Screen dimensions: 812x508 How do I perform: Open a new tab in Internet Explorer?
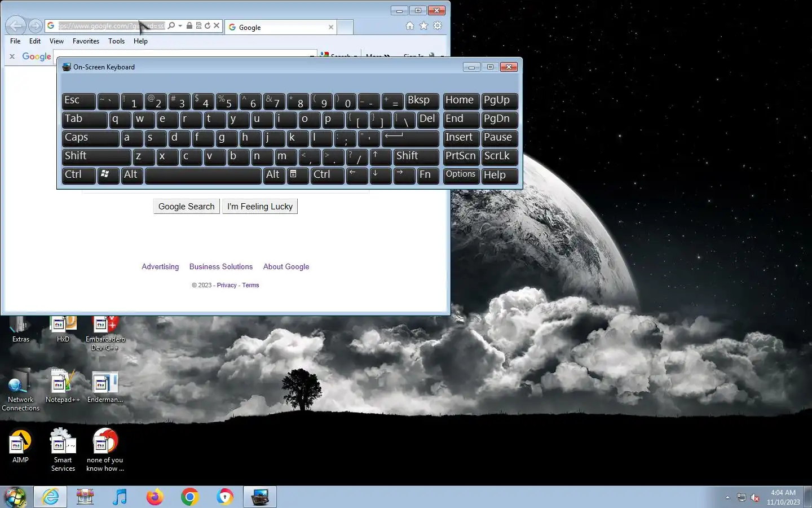[x=346, y=27]
